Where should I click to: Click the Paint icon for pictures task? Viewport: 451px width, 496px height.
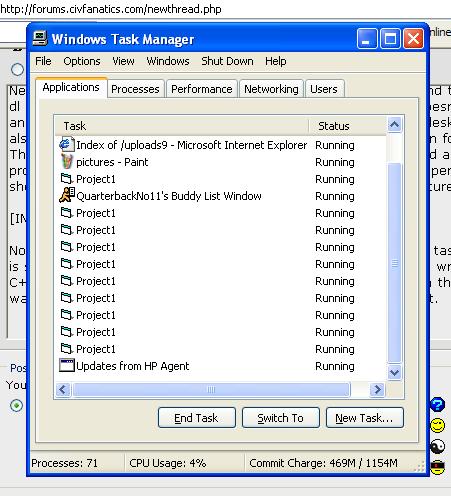pyautogui.click(x=67, y=162)
